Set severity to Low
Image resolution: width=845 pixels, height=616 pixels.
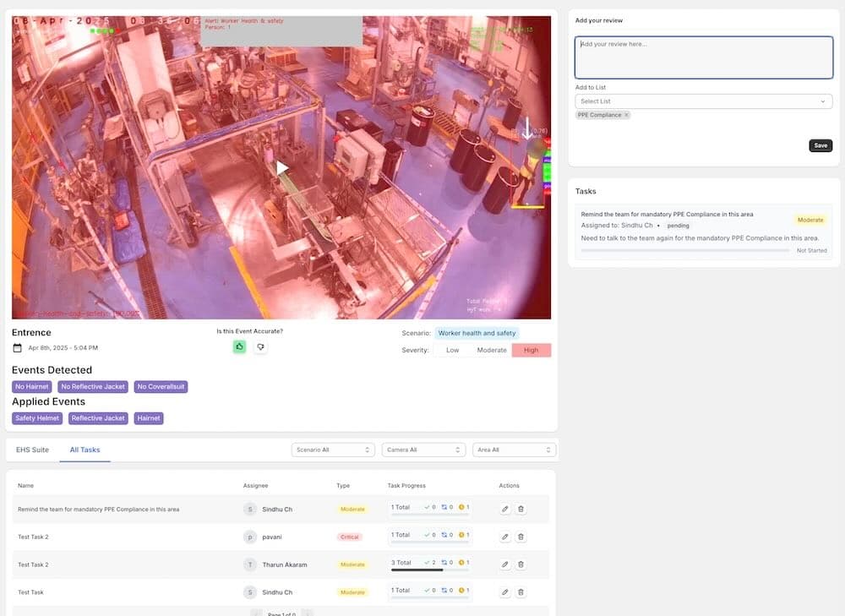(452, 350)
